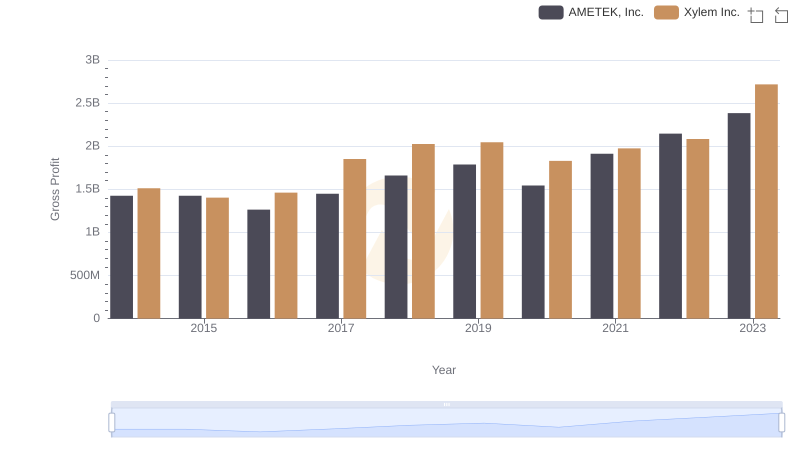Click the dark AMETEK legend color swatch
Viewport: 800px width, 461px height.
click(551, 12)
